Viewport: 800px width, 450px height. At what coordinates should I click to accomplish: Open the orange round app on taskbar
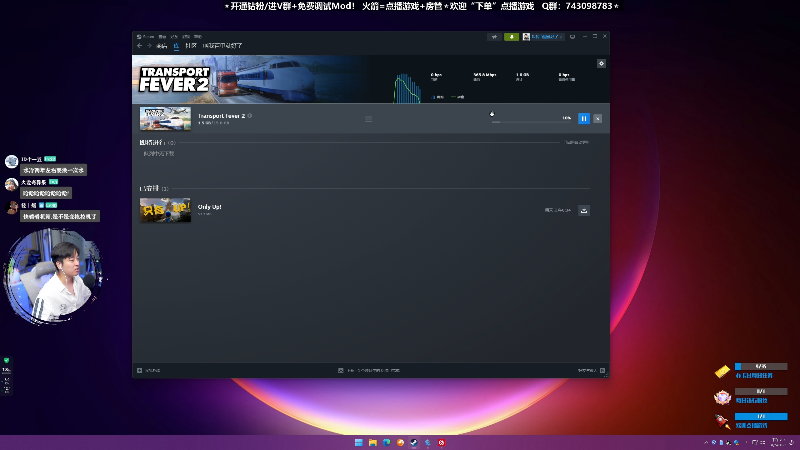click(401, 442)
